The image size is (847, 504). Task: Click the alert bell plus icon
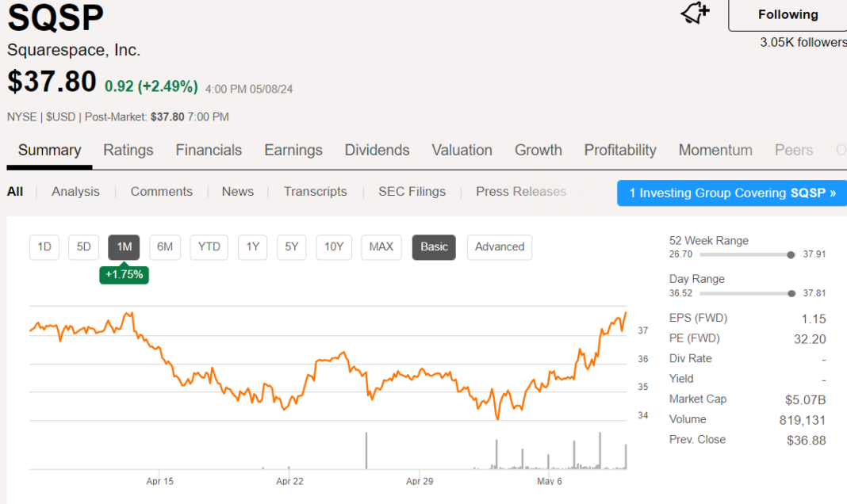[695, 14]
